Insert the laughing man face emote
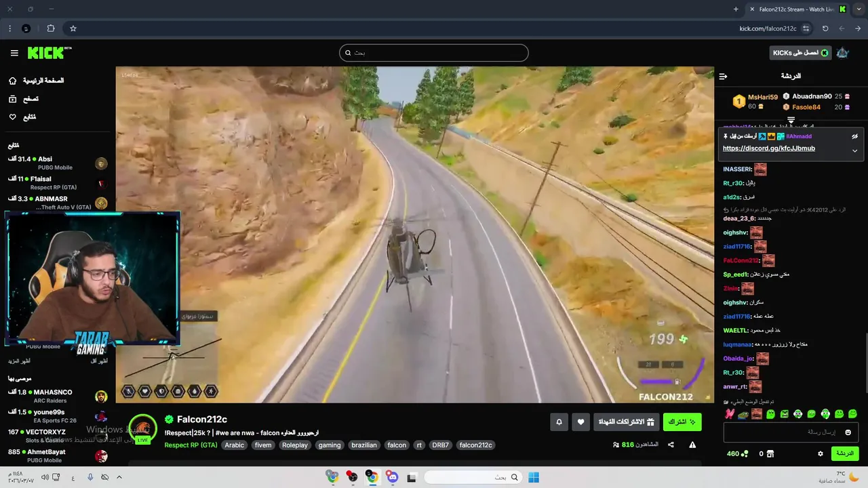The width and height of the screenshot is (868, 488). click(x=757, y=414)
